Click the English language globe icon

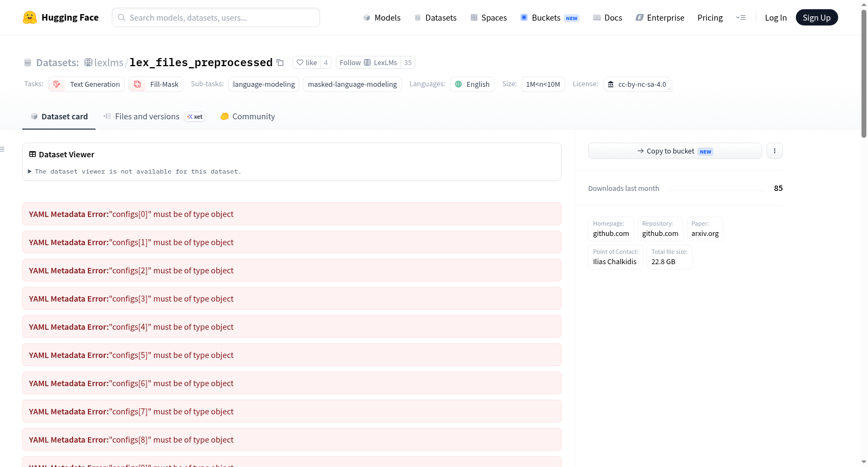pyautogui.click(x=458, y=84)
